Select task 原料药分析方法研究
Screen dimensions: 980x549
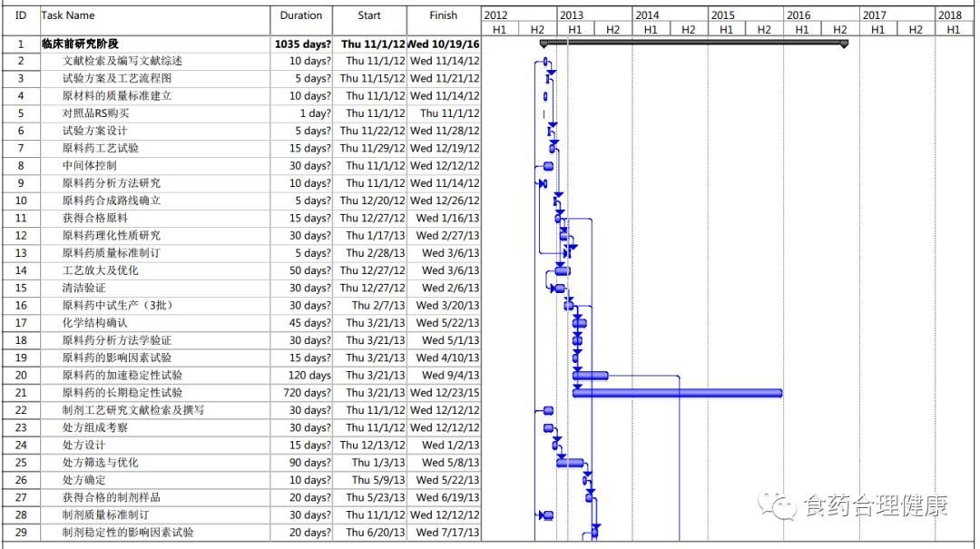click(112, 183)
